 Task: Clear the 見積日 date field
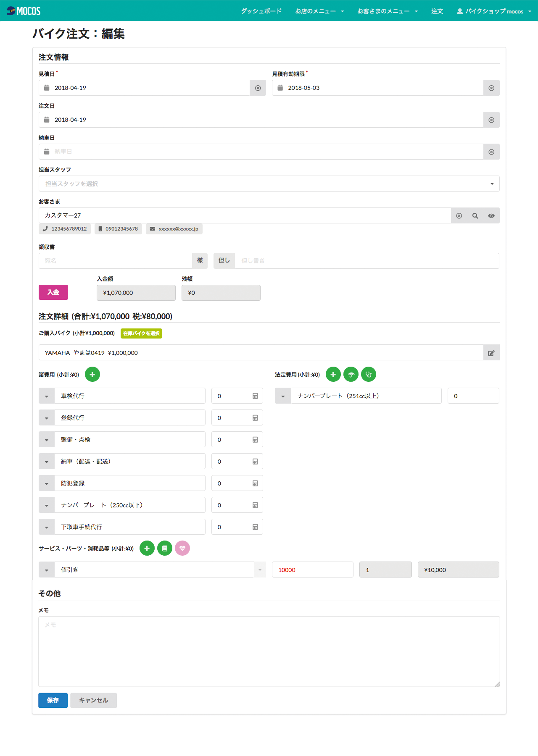click(x=258, y=88)
